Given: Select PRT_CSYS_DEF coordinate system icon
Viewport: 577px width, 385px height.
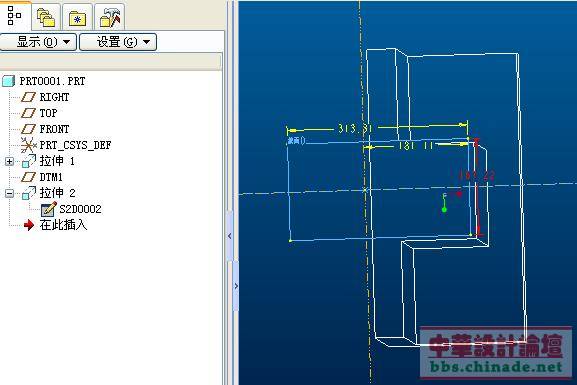Looking at the screenshot, I should [28, 145].
